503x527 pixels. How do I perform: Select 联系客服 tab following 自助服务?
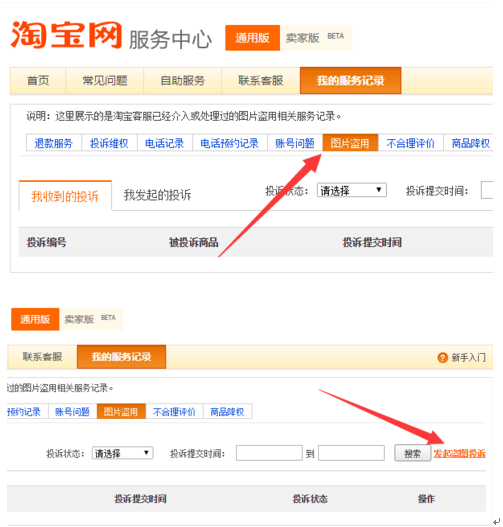pyautogui.click(x=260, y=81)
